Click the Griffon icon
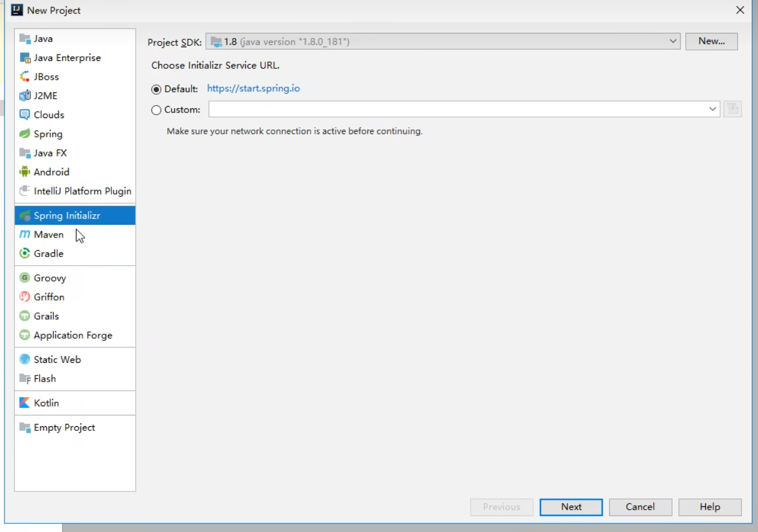758x532 pixels. (x=25, y=297)
